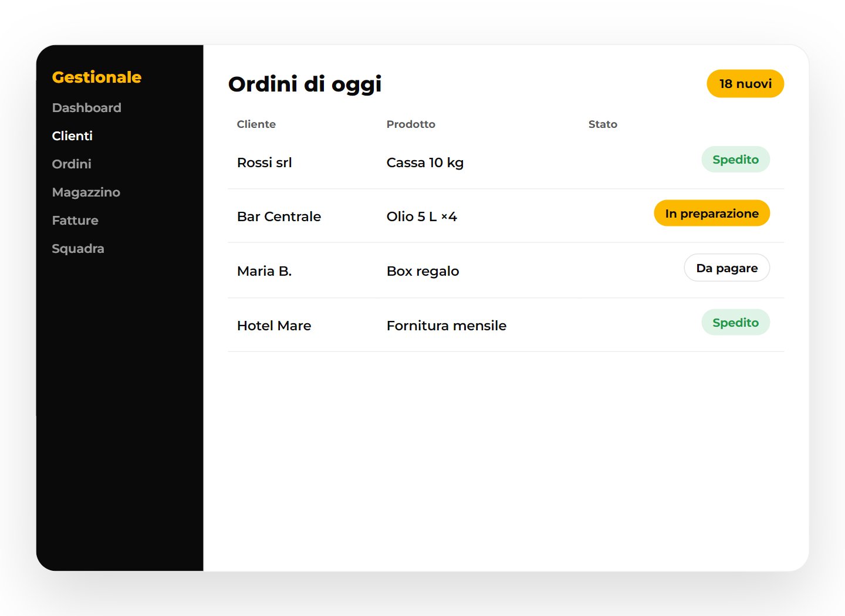The height and width of the screenshot is (616, 845).
Task: Navigate to Fatture in the sidebar
Action: click(75, 221)
